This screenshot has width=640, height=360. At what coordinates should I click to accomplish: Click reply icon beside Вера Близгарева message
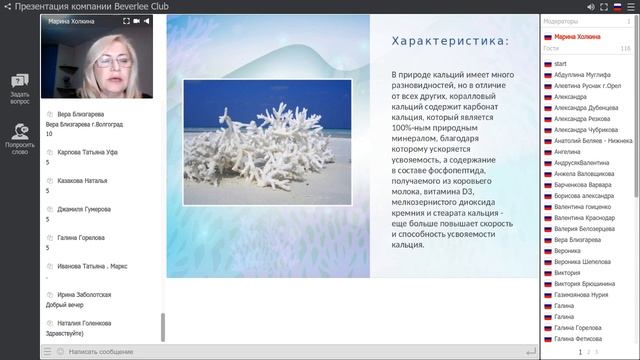50,114
